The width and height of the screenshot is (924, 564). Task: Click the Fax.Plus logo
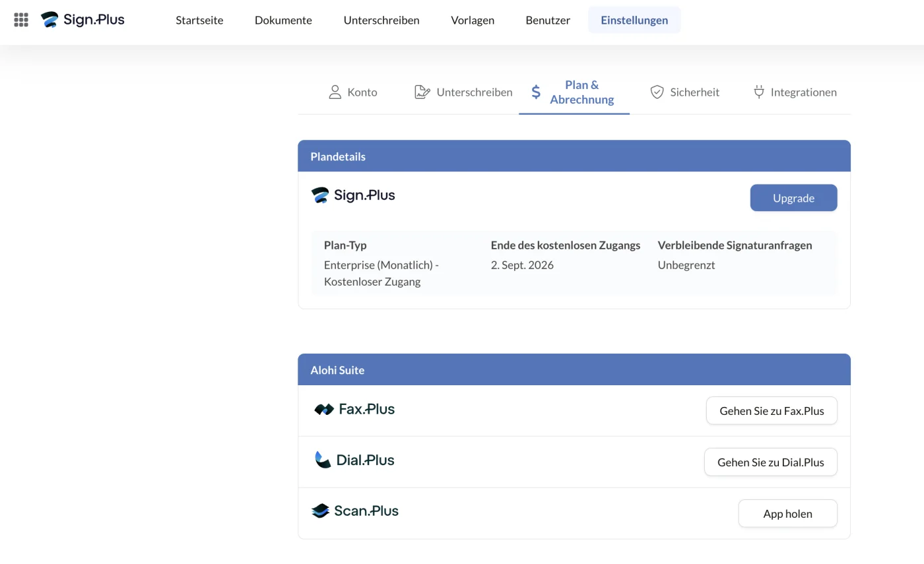click(354, 409)
